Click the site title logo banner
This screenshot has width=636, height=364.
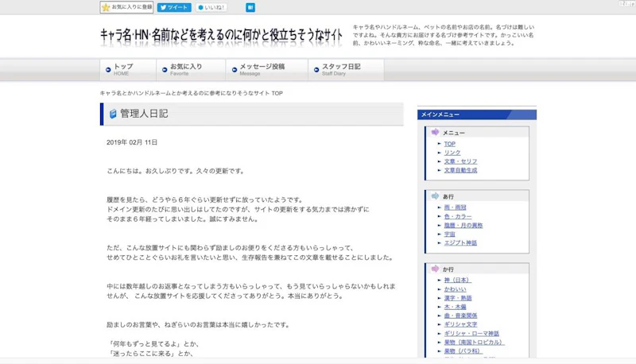coord(221,36)
